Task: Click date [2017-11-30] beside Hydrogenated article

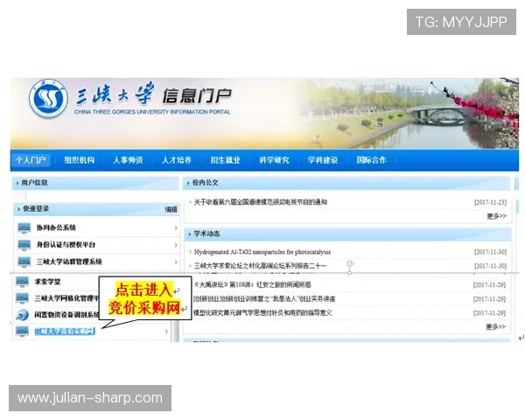Action: coord(491,252)
